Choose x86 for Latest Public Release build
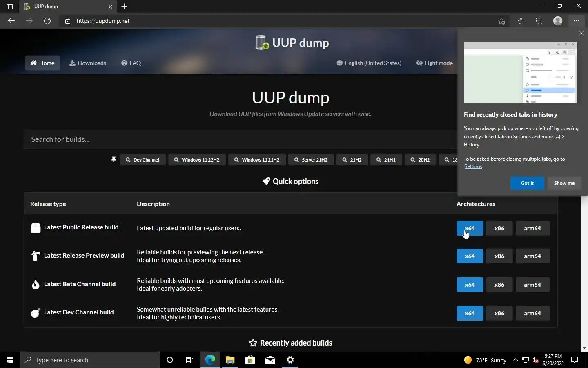This screenshot has height=368, width=588. 499,228
